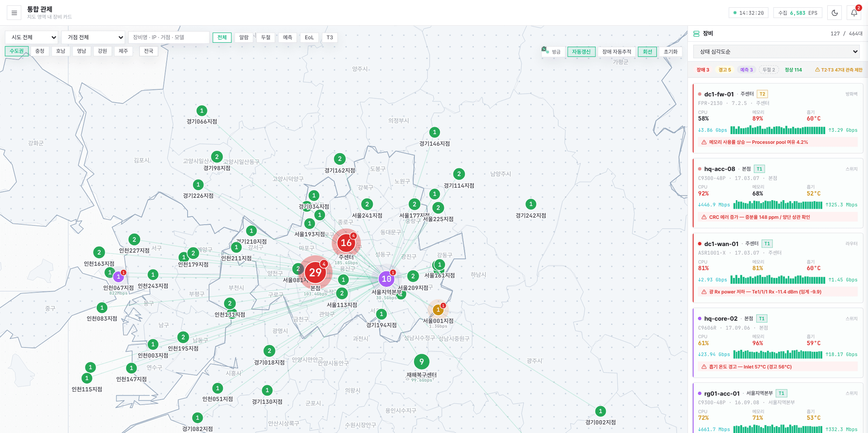
Task: Select the 경기146지점 map marker
Action: click(435, 132)
